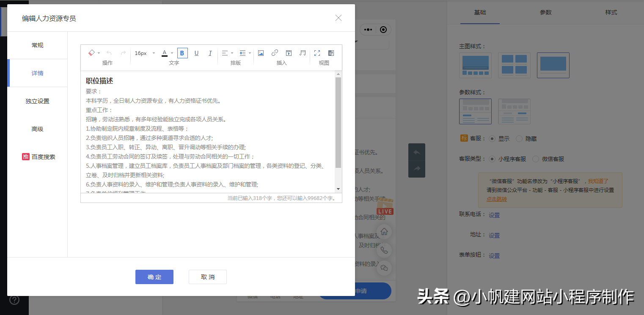Expand the alignment dropdown arrow
Viewport: 644px width, 315px height.
coord(232,53)
